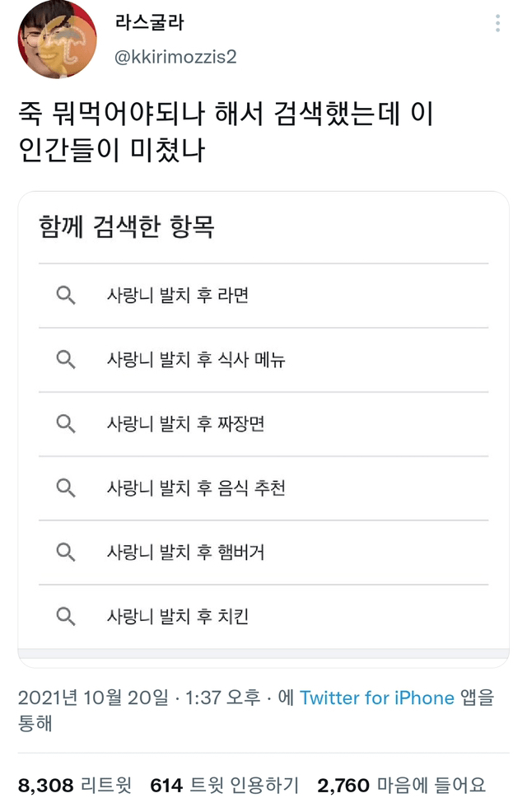527x812 pixels.
Task: Click the search icon beside 사랑니 발치 후 라면
Action: 66,296
